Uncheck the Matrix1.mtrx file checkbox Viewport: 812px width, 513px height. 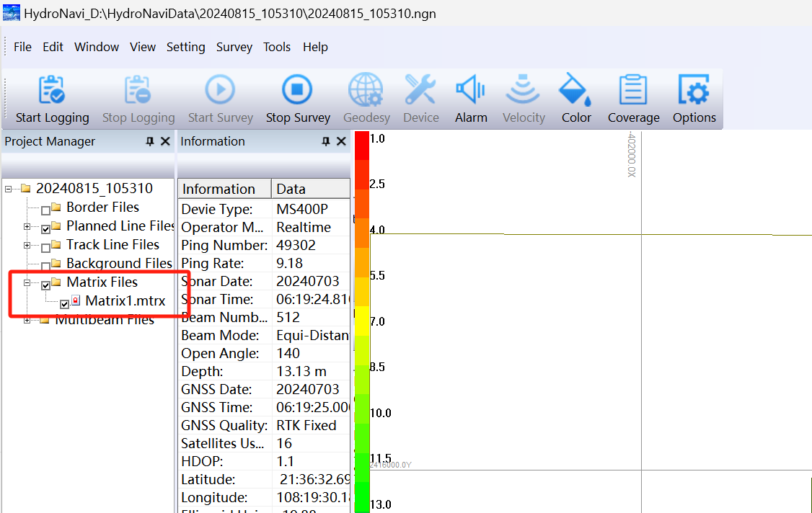pyautogui.click(x=65, y=304)
